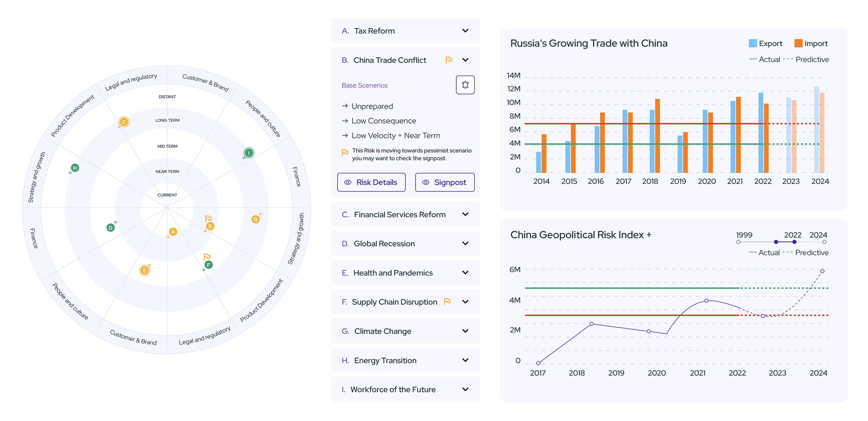
Task: Toggle Predictive legend in Russia trade chart
Action: click(x=806, y=60)
